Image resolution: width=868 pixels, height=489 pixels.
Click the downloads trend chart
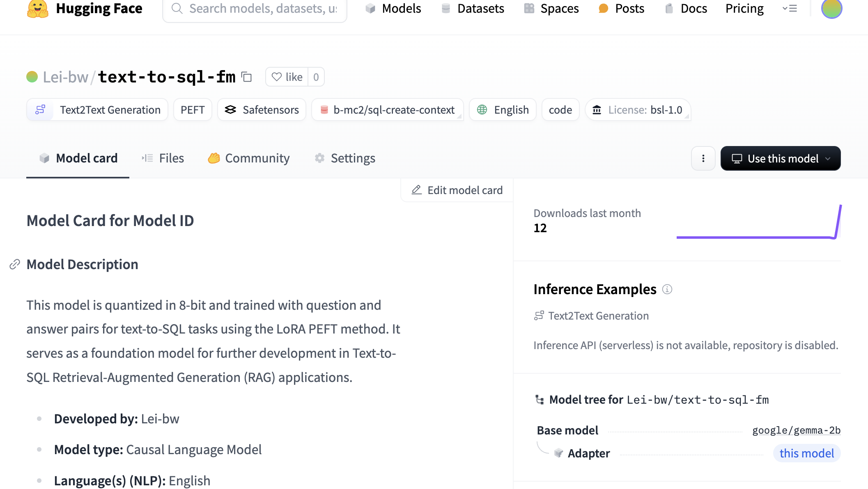[759, 222]
